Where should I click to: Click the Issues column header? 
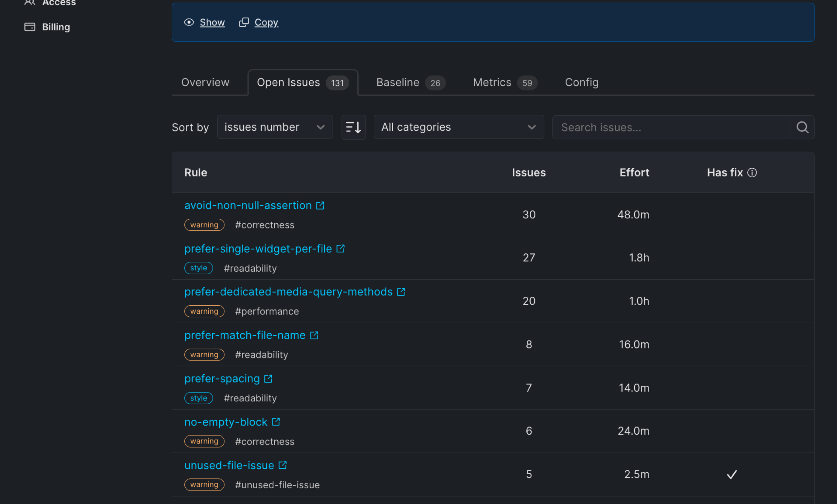point(529,173)
